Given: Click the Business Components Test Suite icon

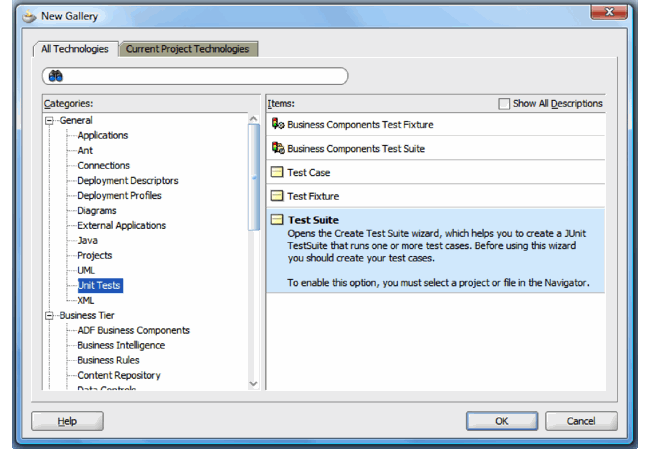Looking at the screenshot, I should (x=278, y=148).
